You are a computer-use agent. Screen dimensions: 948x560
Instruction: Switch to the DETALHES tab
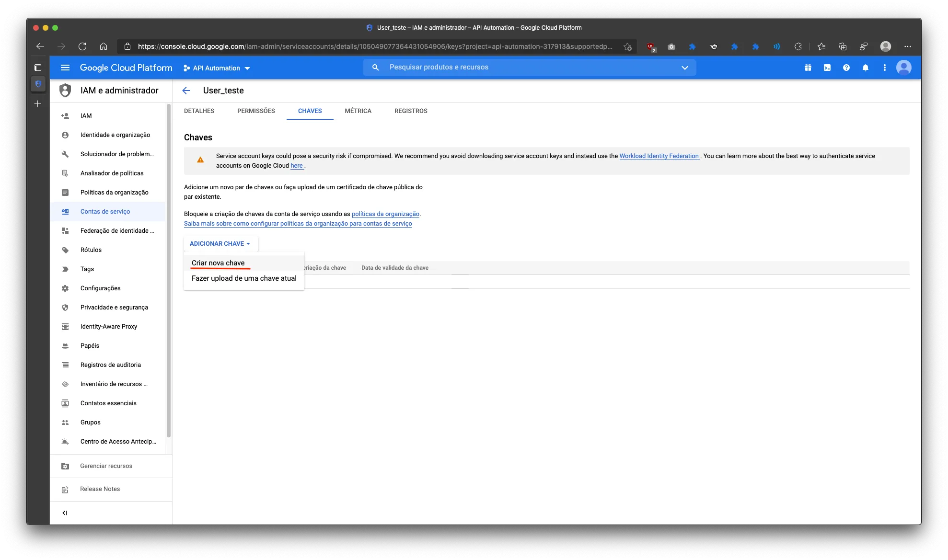click(x=199, y=111)
